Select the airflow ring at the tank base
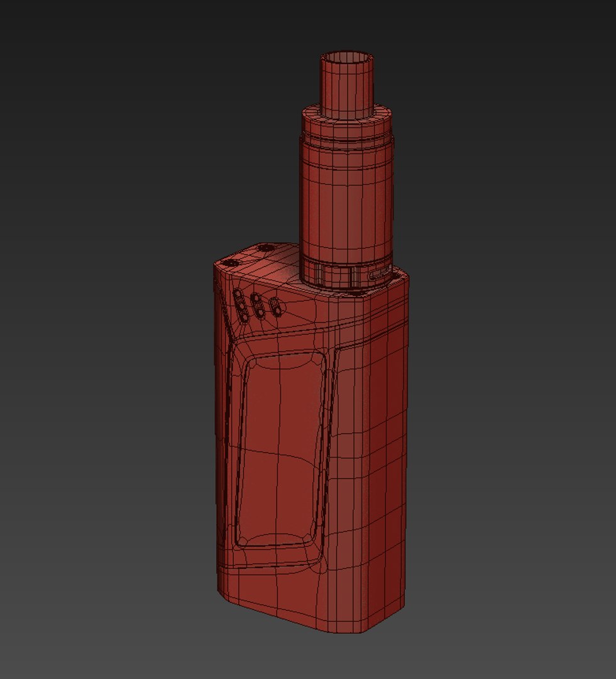The width and height of the screenshot is (616, 679). (347, 273)
